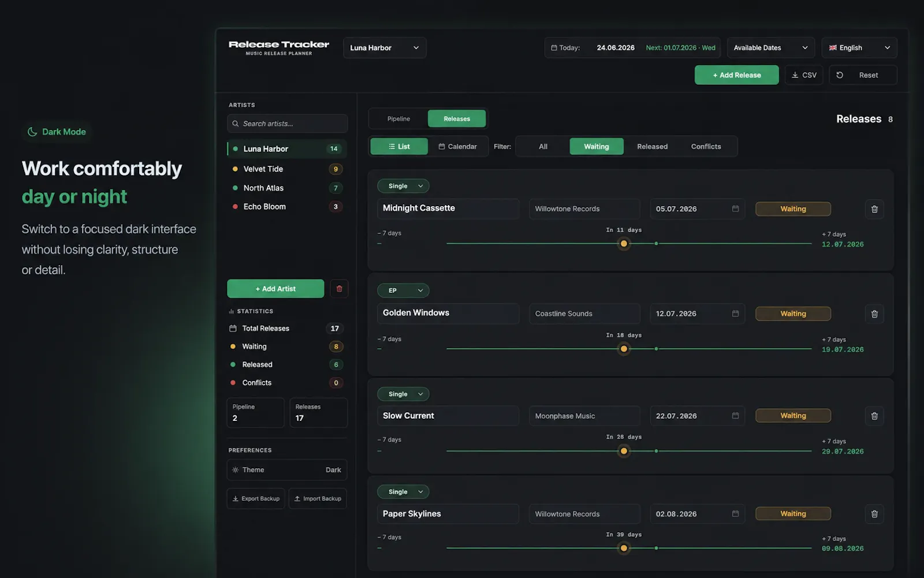This screenshot has width=924, height=578.
Task: Click the Add Release button
Action: 736,75
